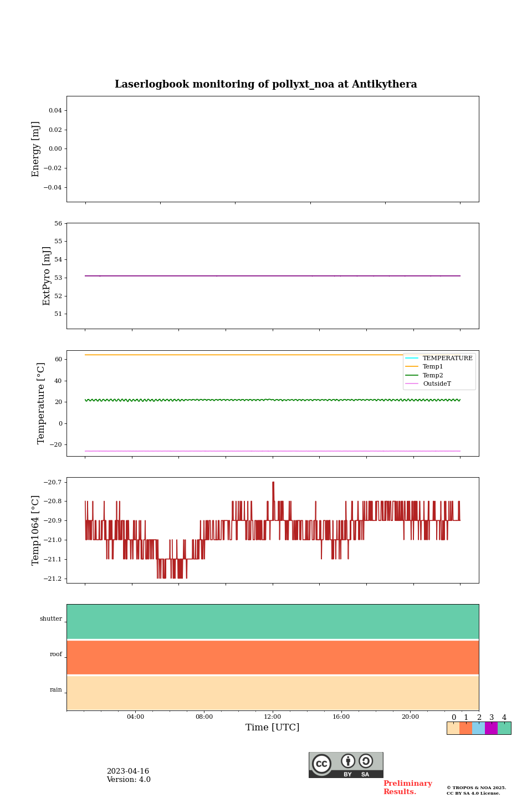Screen dimensions: 532x798
Task: Click the rain row label
Action: (x=56, y=689)
